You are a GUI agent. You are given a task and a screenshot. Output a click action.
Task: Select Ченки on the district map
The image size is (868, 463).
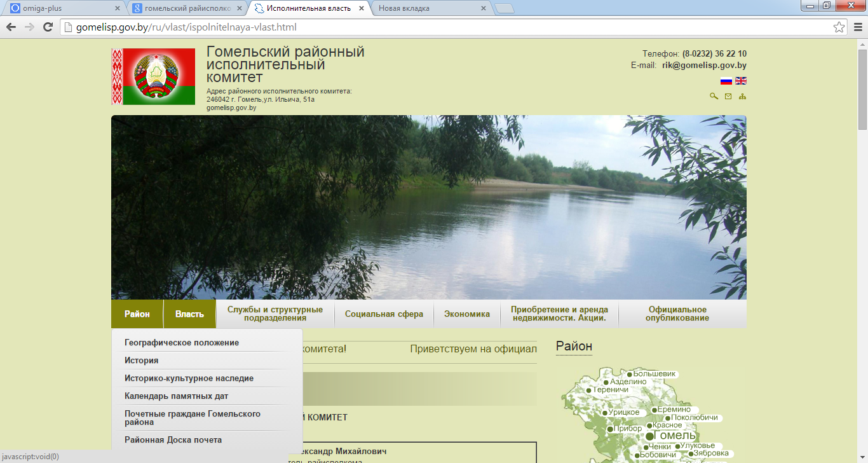tap(657, 447)
